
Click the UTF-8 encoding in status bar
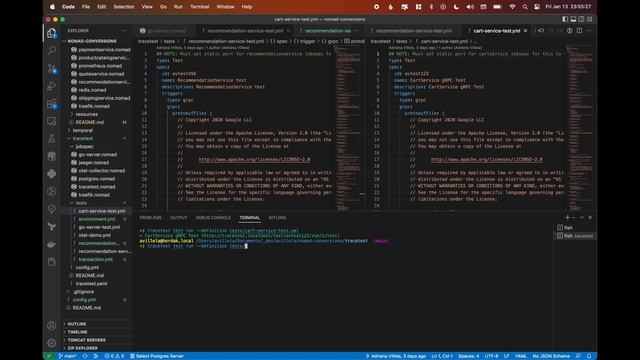[x=491, y=356]
